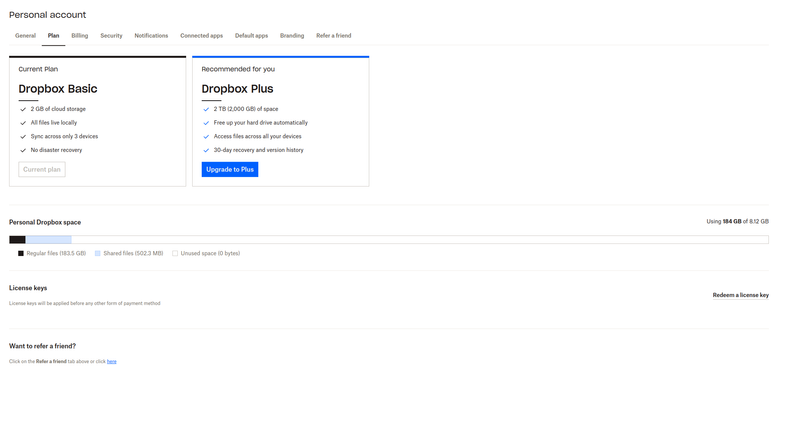
Task: Click checkmark beside No disaster recovery
Action: 23,151
